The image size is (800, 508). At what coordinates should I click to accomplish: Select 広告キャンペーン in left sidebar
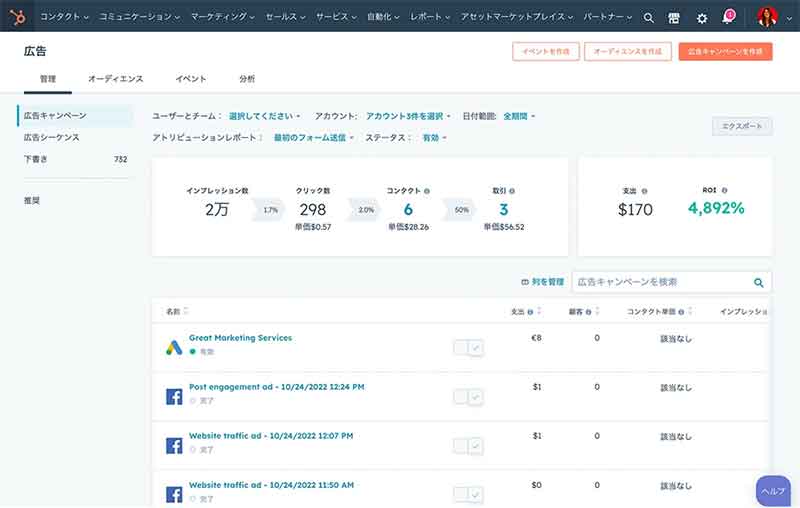[75, 116]
